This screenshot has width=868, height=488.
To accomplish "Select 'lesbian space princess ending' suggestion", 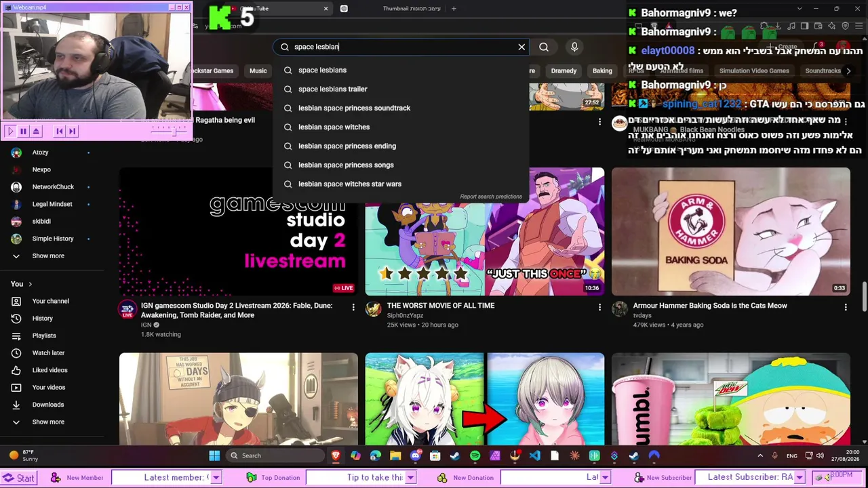I will (401, 146).
